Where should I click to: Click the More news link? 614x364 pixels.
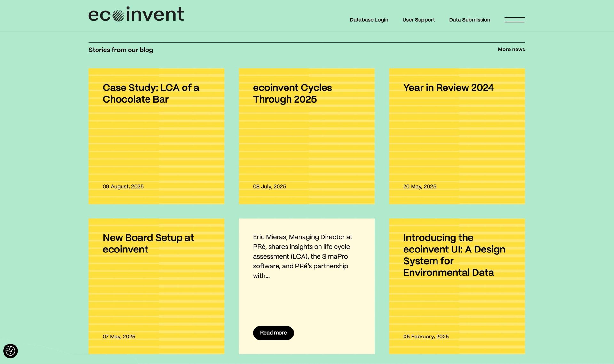click(511, 50)
